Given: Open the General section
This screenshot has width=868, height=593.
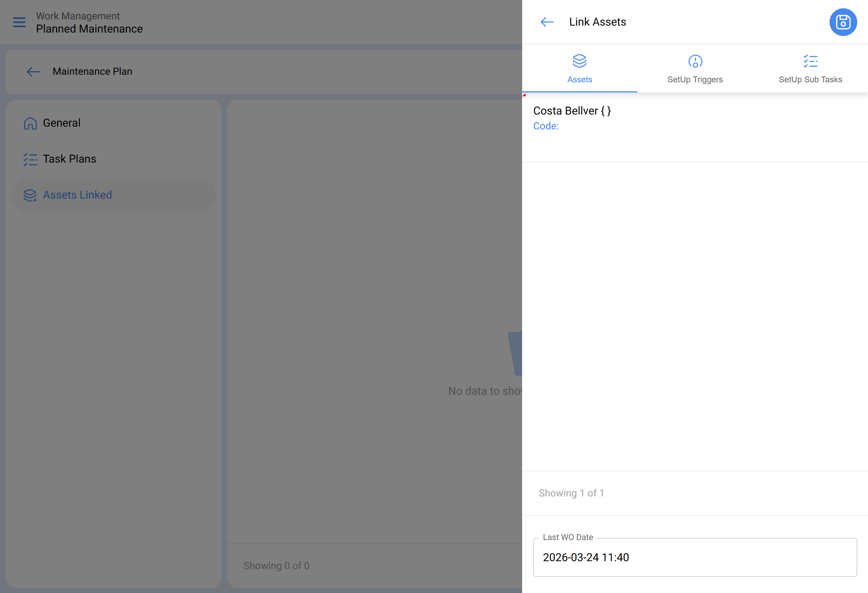Looking at the screenshot, I should pos(62,123).
